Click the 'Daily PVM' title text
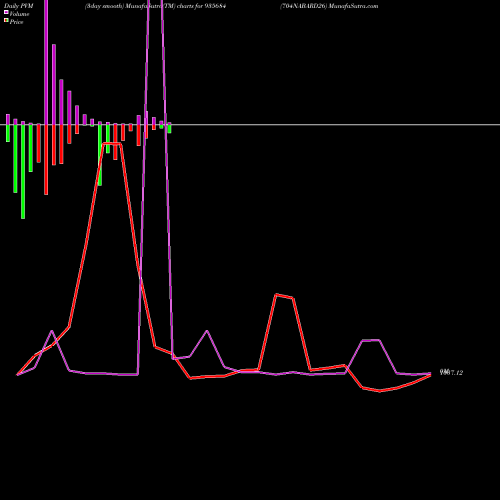This screenshot has height=500, width=500. (x=19, y=6)
